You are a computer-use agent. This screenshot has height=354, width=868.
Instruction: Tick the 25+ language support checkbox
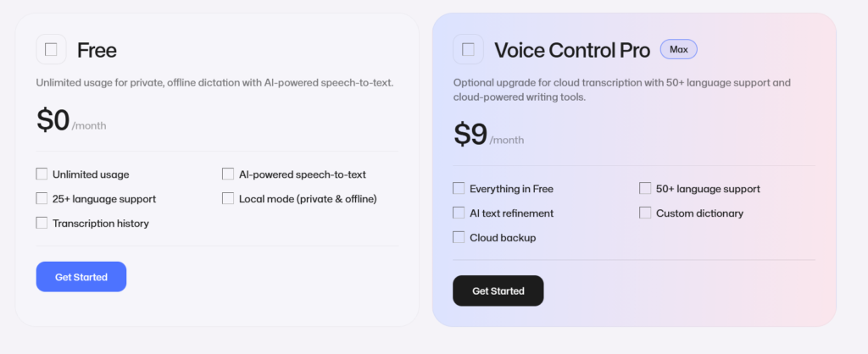point(42,198)
